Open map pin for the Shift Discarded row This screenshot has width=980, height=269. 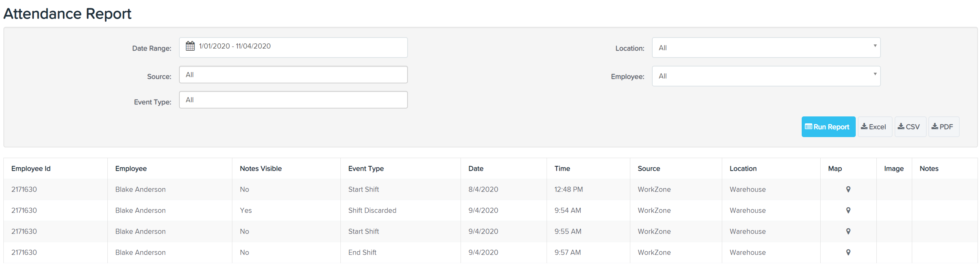(848, 210)
